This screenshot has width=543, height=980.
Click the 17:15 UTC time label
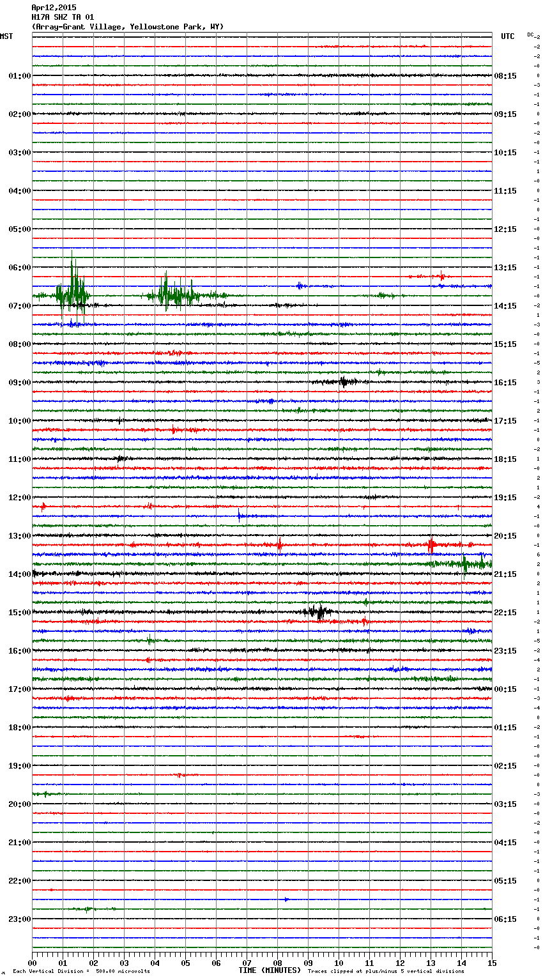click(505, 421)
